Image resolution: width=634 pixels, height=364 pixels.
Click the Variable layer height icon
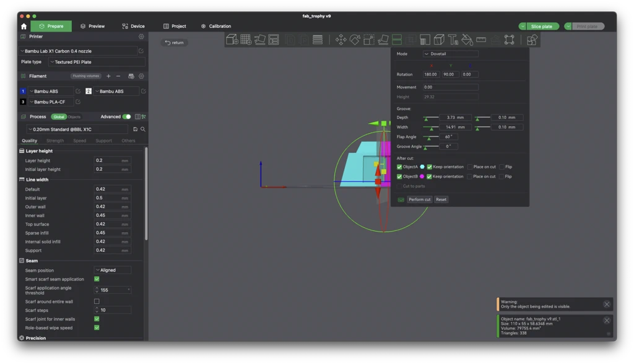pyautogui.click(x=318, y=40)
